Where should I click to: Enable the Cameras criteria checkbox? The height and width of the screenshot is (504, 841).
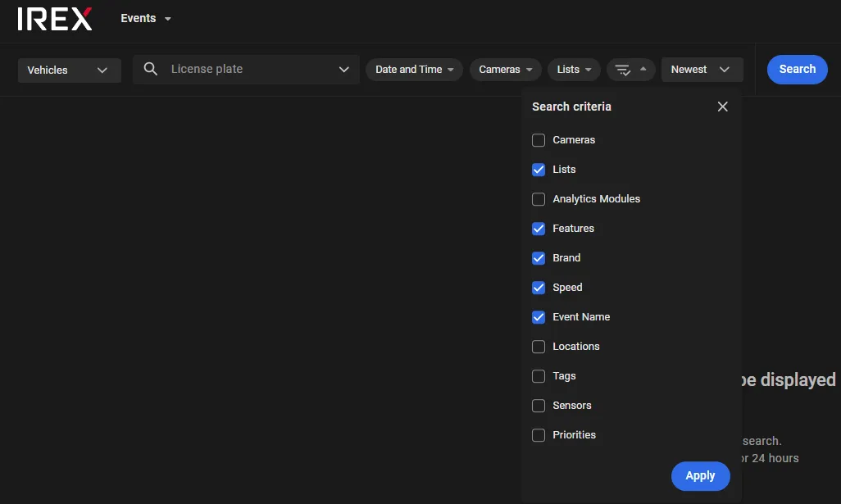tap(539, 140)
